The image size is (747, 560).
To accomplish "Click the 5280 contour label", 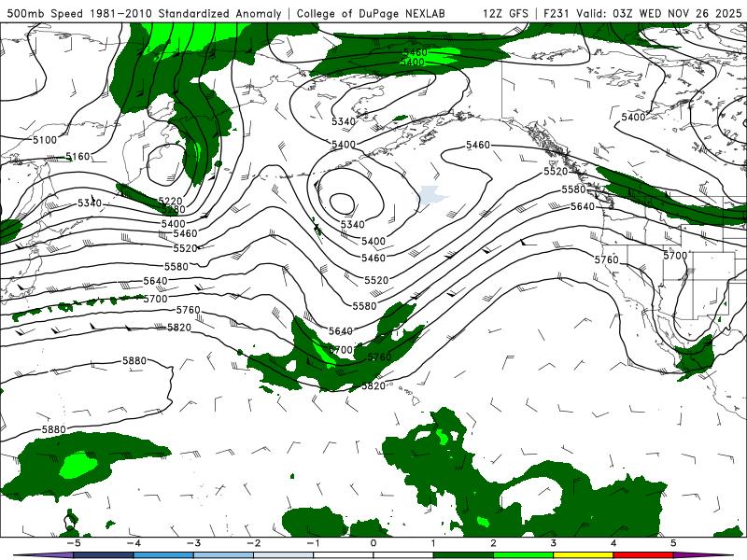I will coord(173,209).
